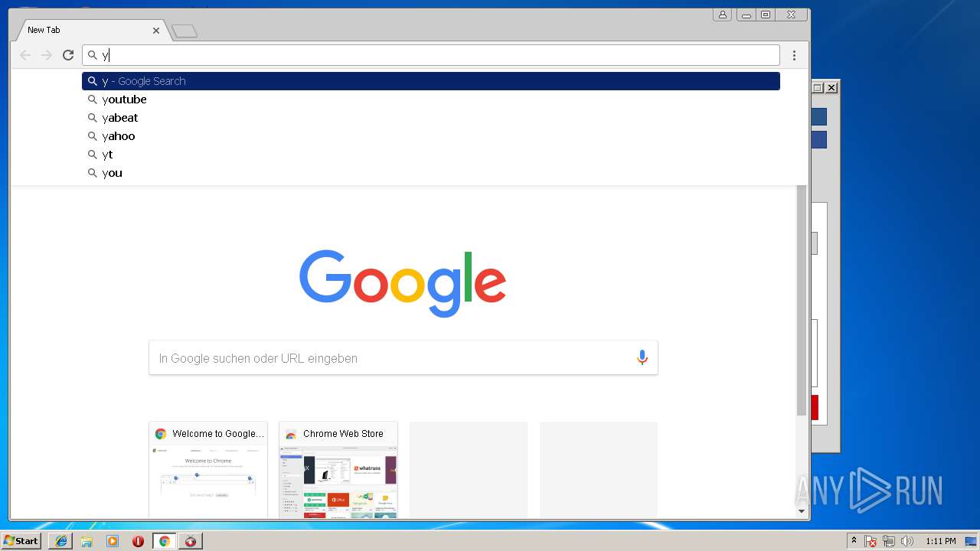
Task: Click the 'In Google suchen' search box
Action: pos(403,358)
